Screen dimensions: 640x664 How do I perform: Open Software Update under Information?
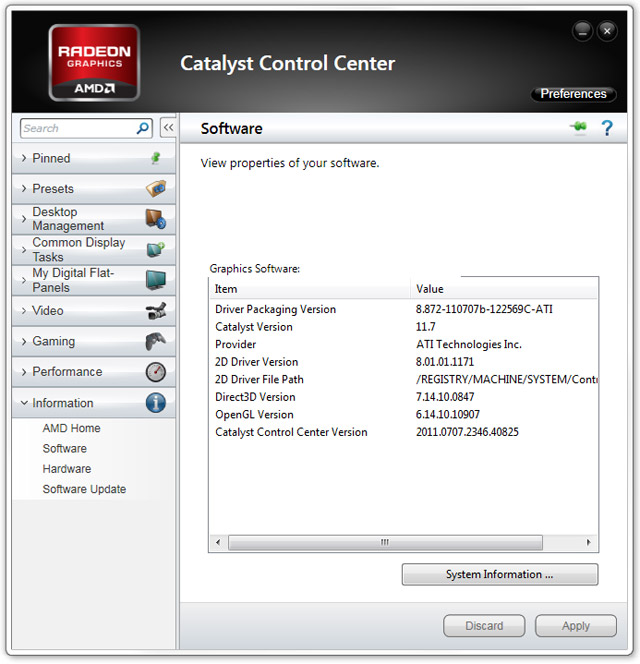pos(84,489)
